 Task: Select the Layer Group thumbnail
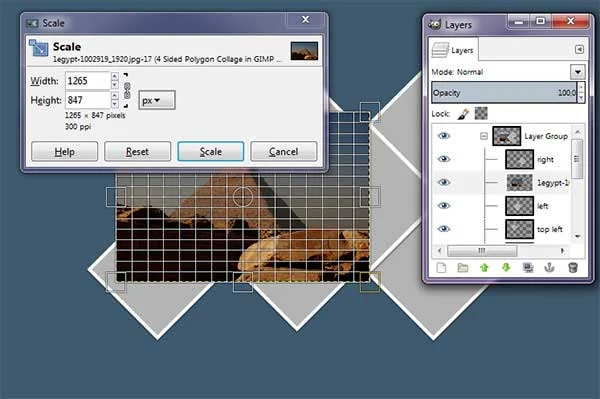506,136
